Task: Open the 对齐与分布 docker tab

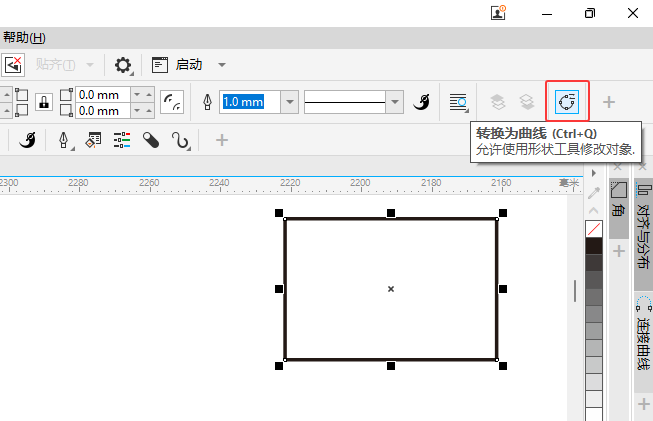Action: tap(643, 235)
